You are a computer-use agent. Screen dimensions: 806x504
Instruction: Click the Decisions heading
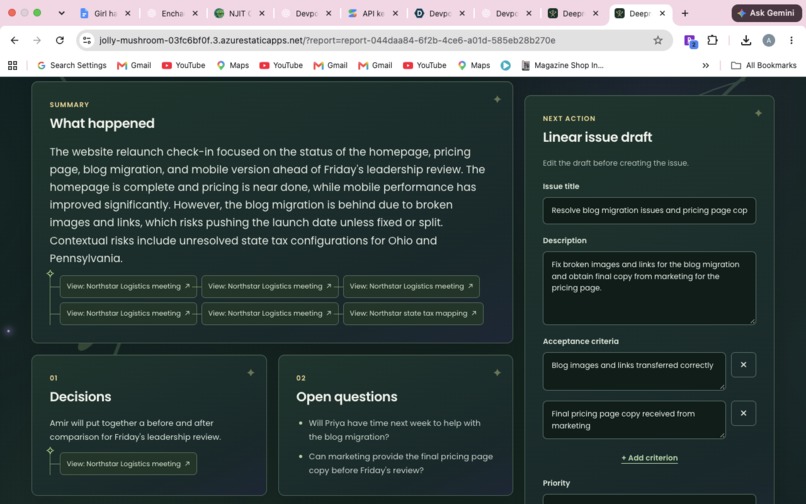(80, 397)
